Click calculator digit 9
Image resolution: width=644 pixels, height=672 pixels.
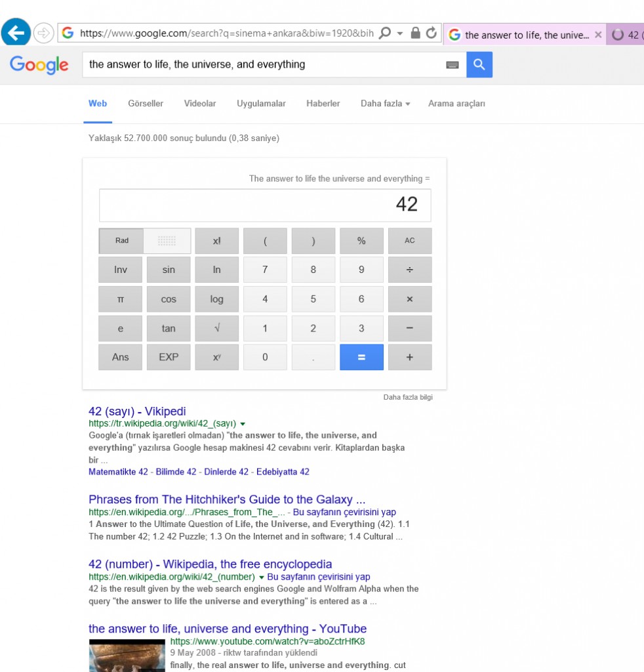pos(361,270)
